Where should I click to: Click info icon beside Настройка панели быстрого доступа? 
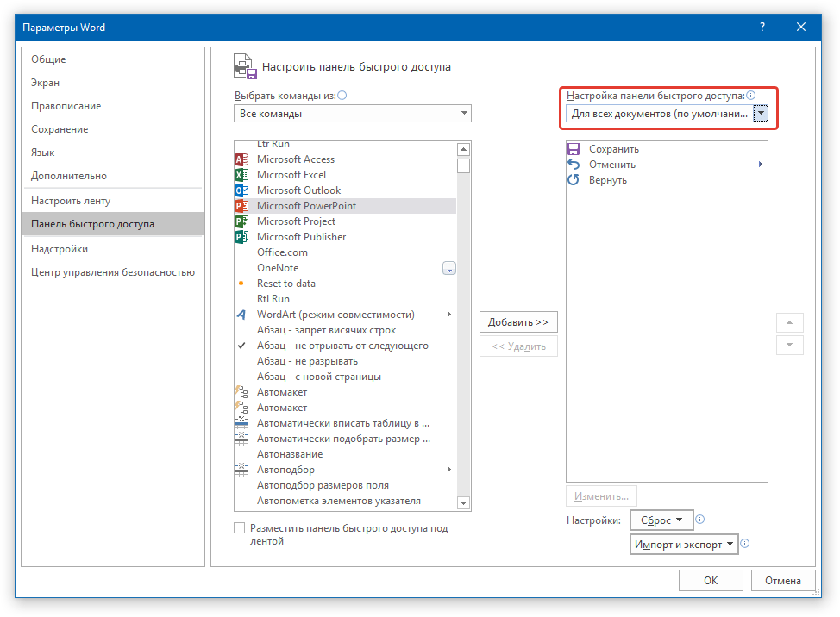point(751,96)
